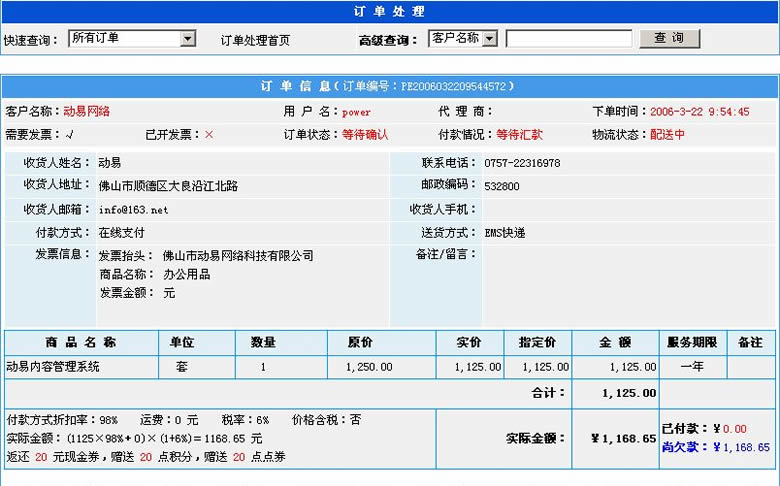Click the recipient email info@163.net
This screenshot has width=780, height=486.
(x=133, y=210)
